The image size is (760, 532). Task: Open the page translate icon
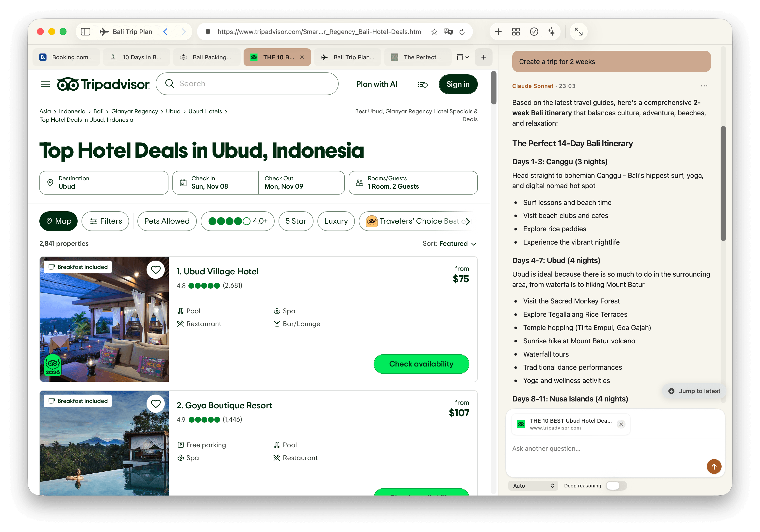pos(448,32)
